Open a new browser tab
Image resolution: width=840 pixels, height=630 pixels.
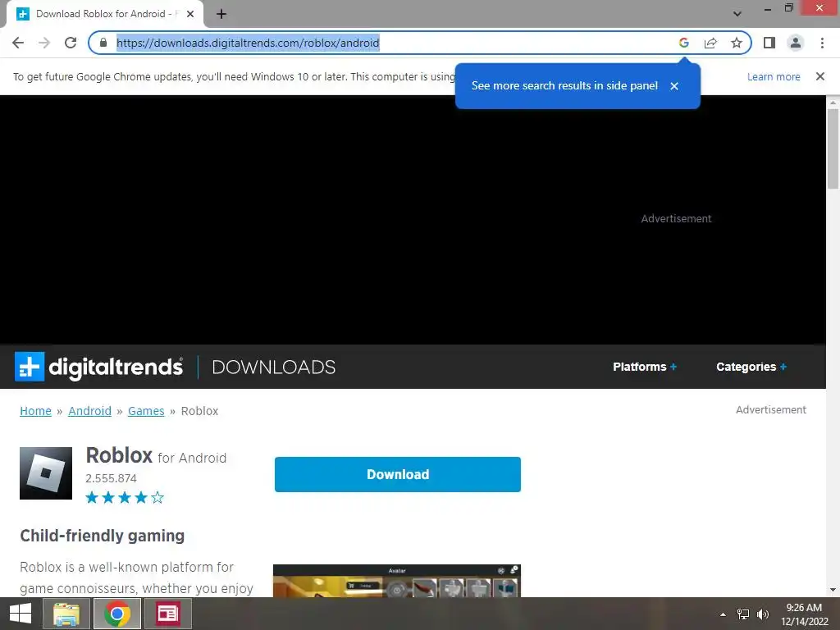(x=221, y=15)
